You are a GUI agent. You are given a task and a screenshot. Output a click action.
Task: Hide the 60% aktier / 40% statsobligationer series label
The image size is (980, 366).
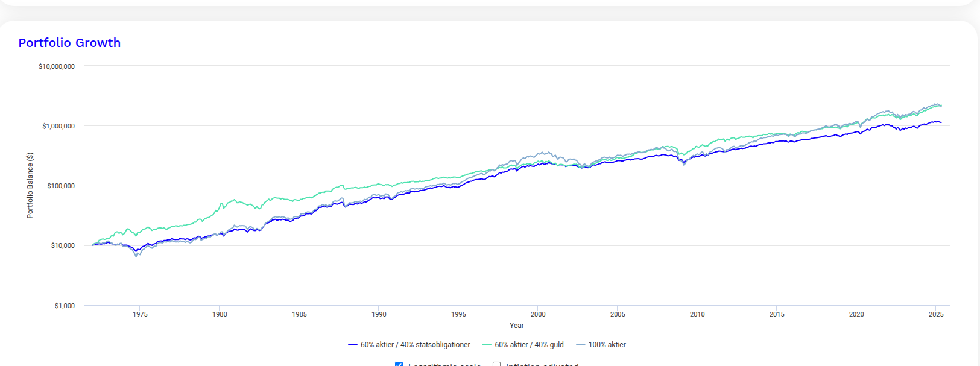pos(415,345)
